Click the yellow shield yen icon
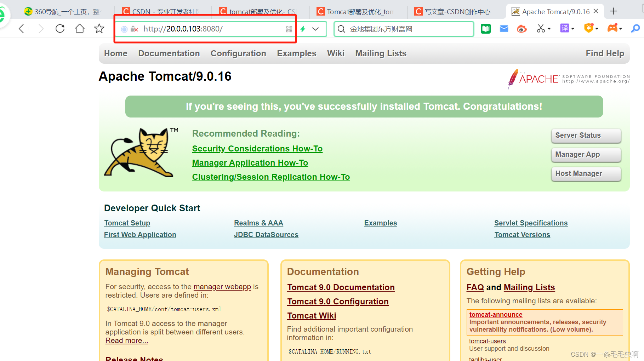Image resolution: width=644 pixels, height=361 pixels. 588,28
